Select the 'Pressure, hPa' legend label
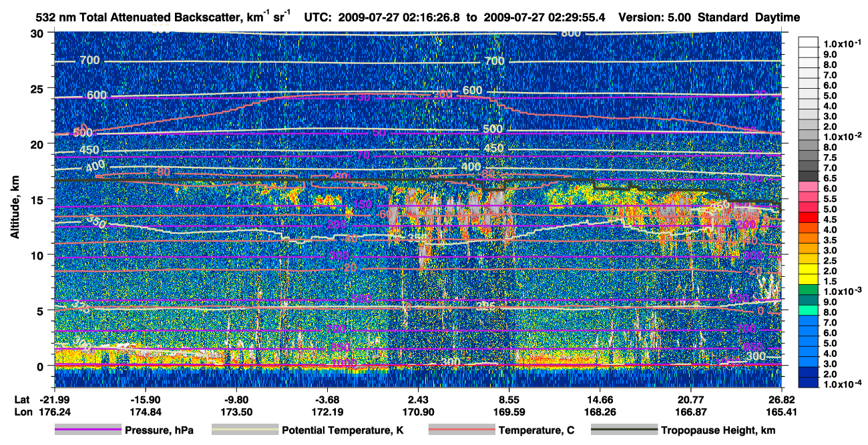 point(159,431)
